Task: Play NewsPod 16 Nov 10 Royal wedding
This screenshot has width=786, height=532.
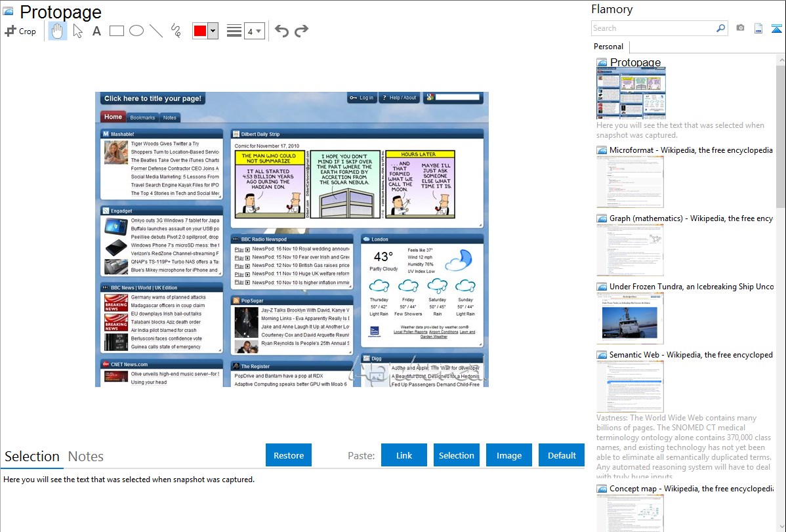Action: [x=242, y=249]
